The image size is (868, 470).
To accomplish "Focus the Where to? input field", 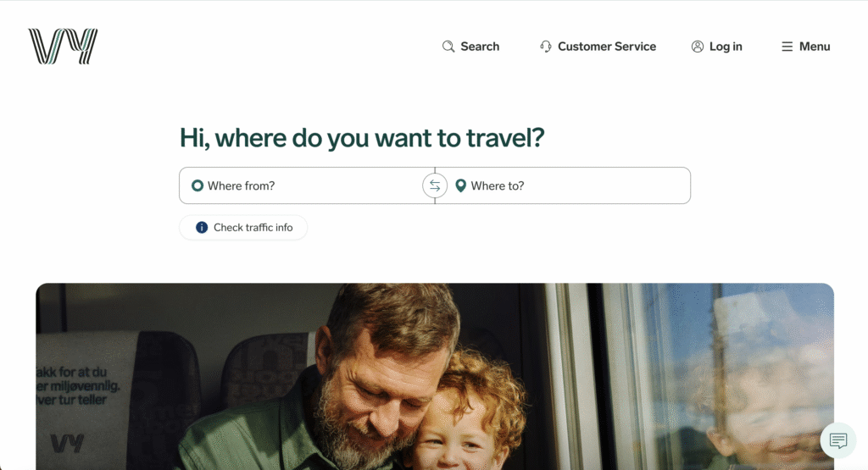I will [x=576, y=185].
